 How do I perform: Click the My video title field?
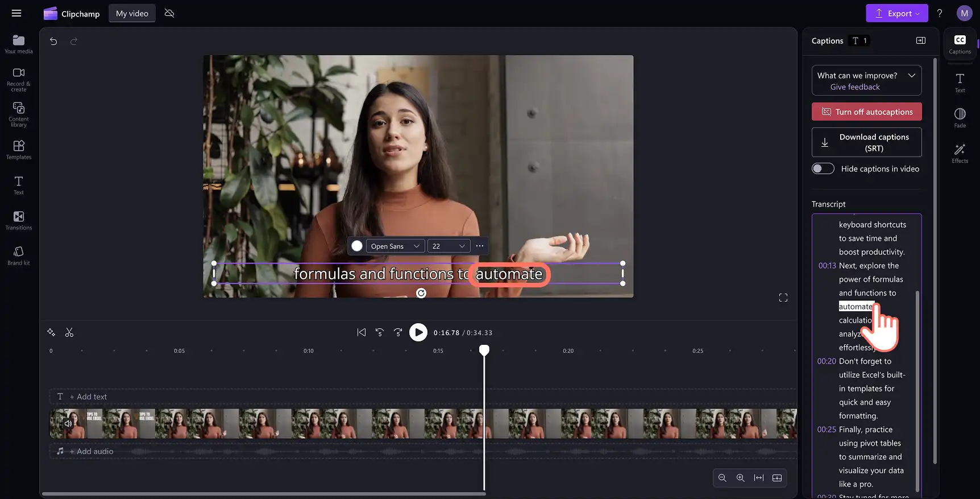click(132, 13)
